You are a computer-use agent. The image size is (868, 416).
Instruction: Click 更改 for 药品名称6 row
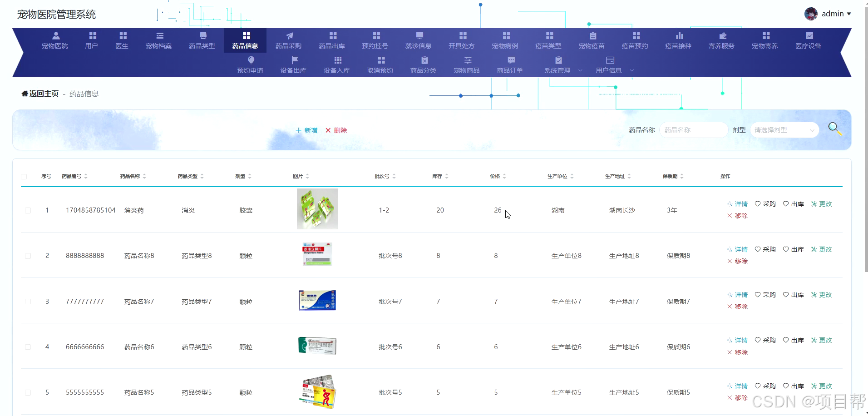pyautogui.click(x=822, y=340)
